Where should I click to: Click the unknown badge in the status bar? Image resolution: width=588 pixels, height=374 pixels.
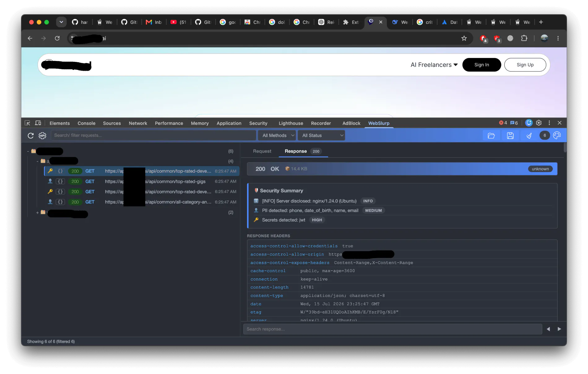[540, 169]
